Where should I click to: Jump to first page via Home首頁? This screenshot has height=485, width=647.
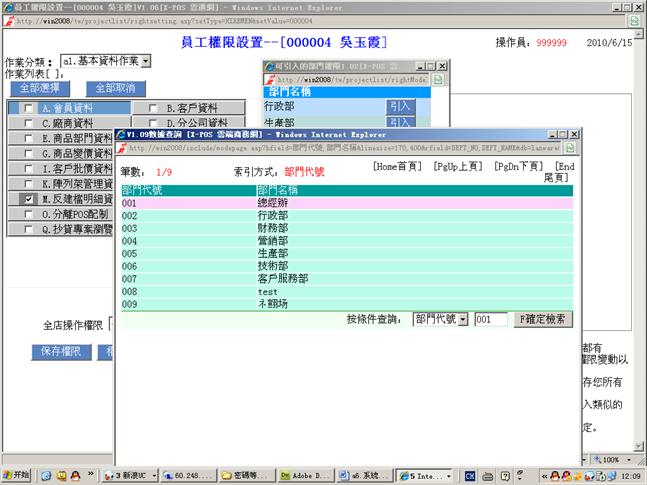[x=397, y=166]
